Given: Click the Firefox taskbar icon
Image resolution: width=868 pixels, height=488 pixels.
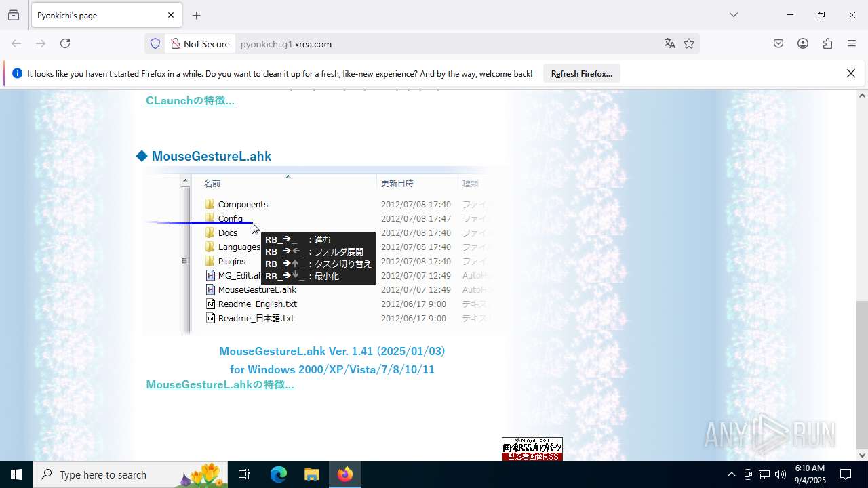Looking at the screenshot, I should pos(345,474).
